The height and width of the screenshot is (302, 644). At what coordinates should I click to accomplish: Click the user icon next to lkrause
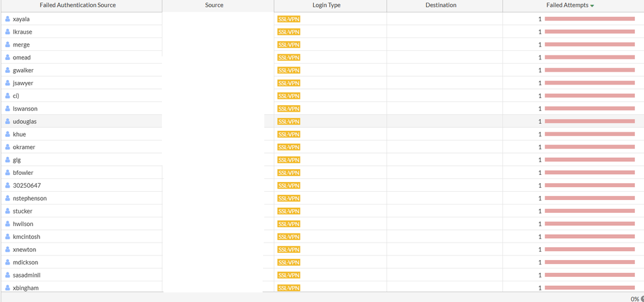click(x=8, y=32)
